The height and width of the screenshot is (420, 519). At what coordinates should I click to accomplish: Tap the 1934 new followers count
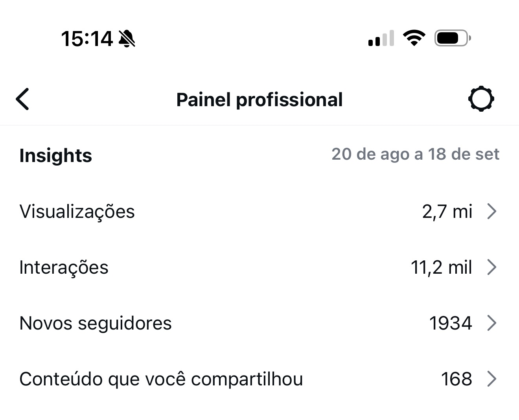(x=450, y=323)
